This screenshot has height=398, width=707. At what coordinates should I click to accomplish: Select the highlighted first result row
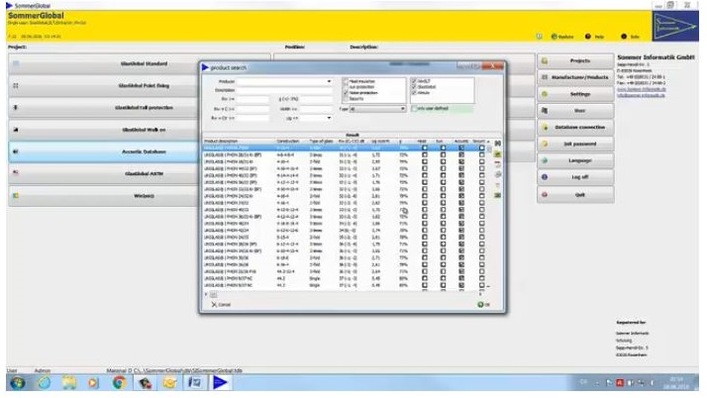345,148
